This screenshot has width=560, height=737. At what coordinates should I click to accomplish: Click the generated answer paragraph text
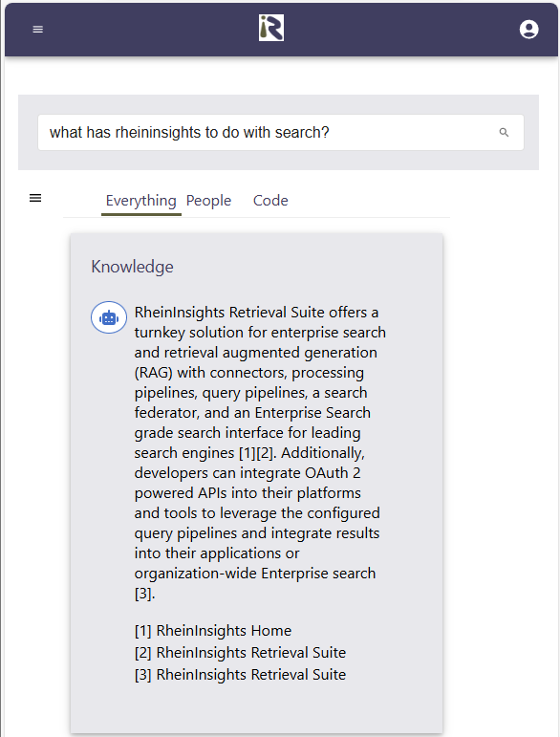tap(260, 453)
